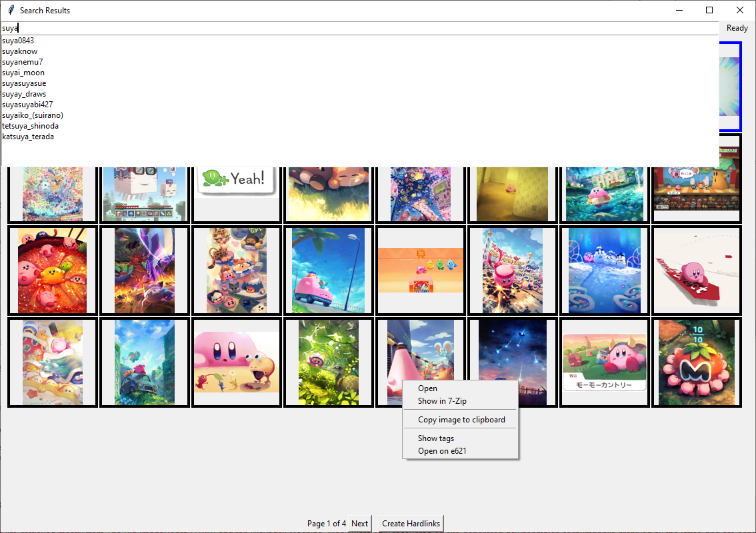
Task: Click Copy image to clipboard
Action: tap(460, 420)
